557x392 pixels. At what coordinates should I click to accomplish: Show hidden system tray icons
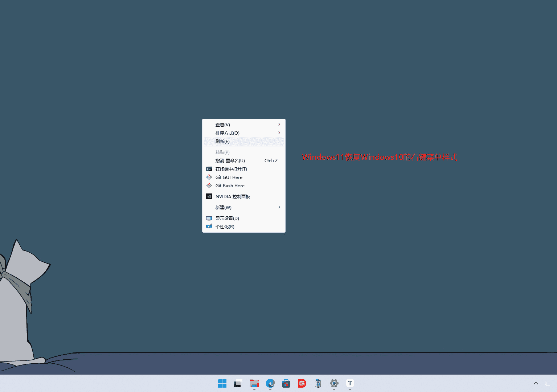click(x=536, y=383)
